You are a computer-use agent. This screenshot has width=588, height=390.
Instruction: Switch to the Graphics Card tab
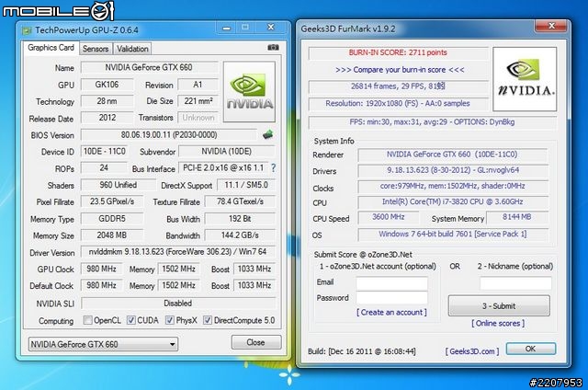tap(51, 48)
